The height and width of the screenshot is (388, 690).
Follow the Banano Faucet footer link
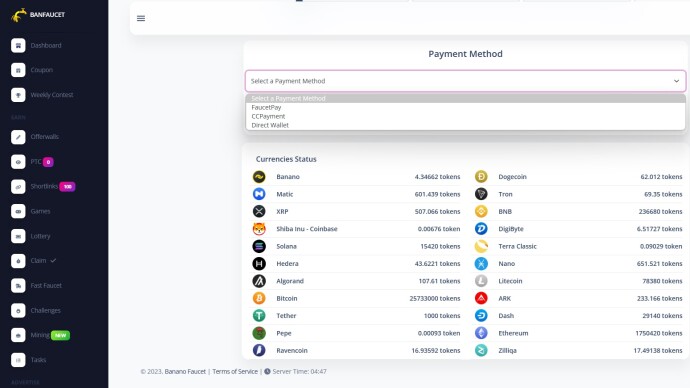click(185, 371)
